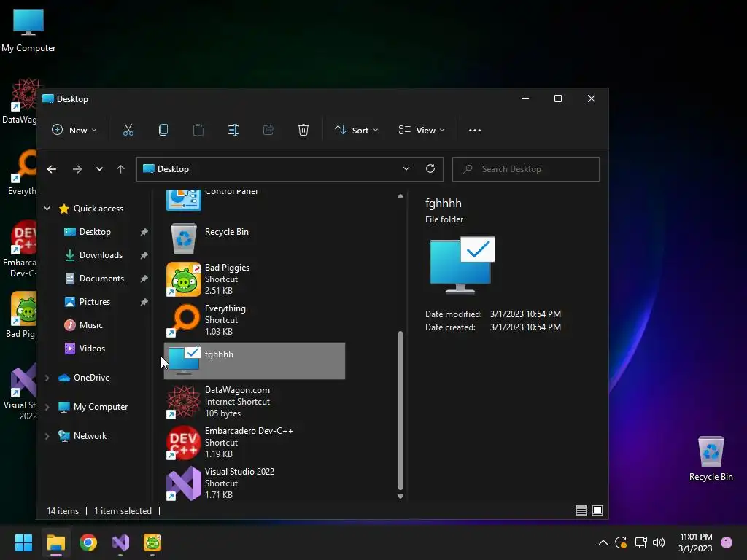
Task: Switch to details view in status bar
Action: click(x=581, y=510)
